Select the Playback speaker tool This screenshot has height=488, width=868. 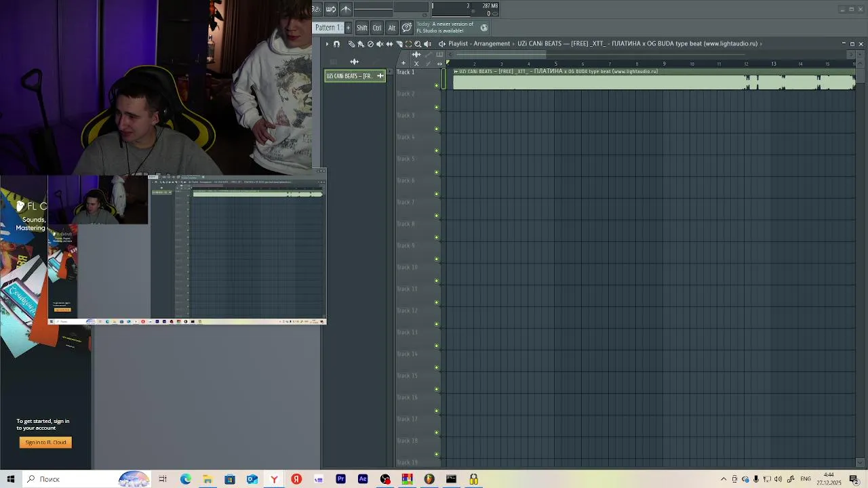[427, 44]
